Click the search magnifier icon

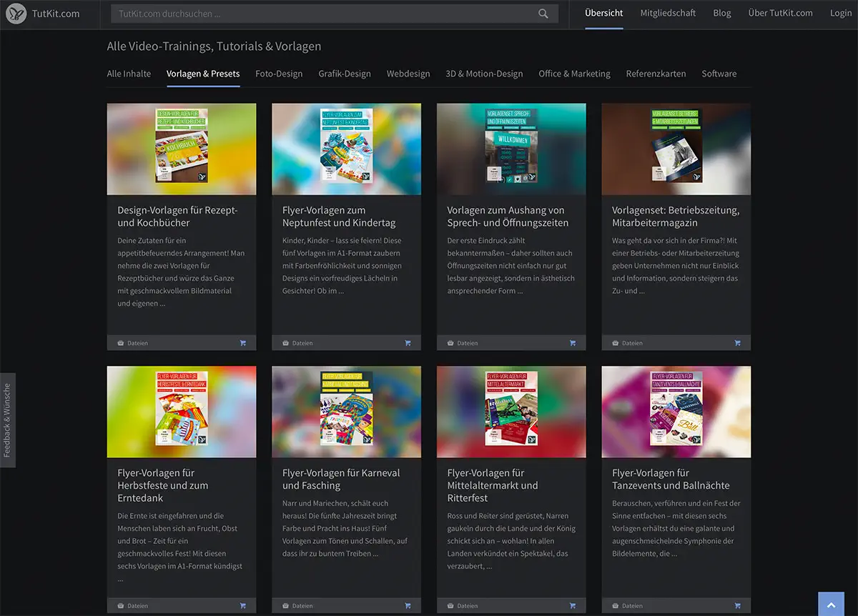pos(543,14)
